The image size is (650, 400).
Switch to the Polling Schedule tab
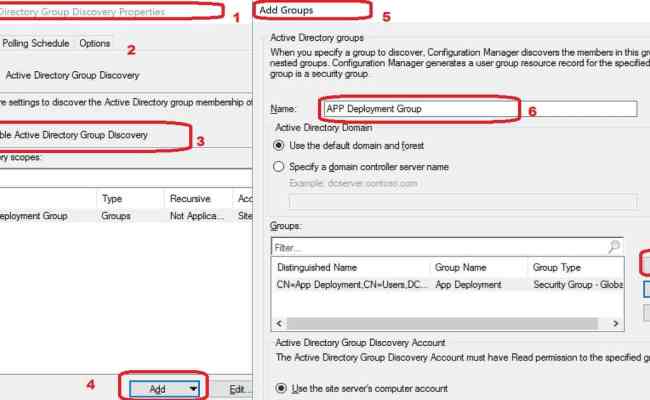(36, 43)
